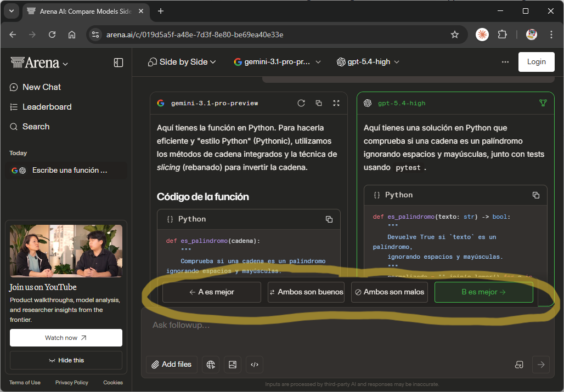564x392 pixels.
Task: Open the gemini-3.1-pro model selector dropdown
Action: (x=277, y=62)
